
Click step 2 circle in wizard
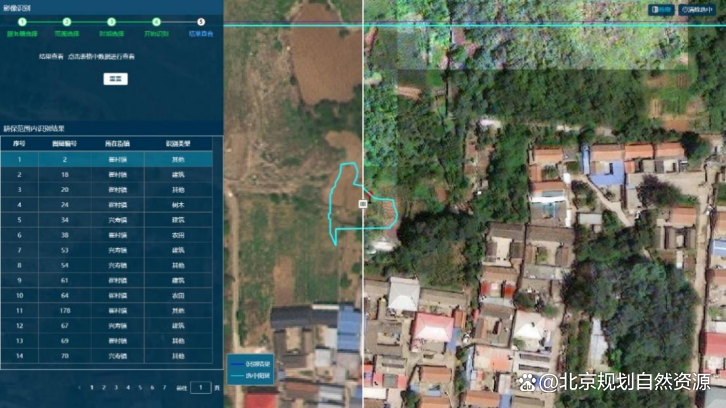[66, 21]
